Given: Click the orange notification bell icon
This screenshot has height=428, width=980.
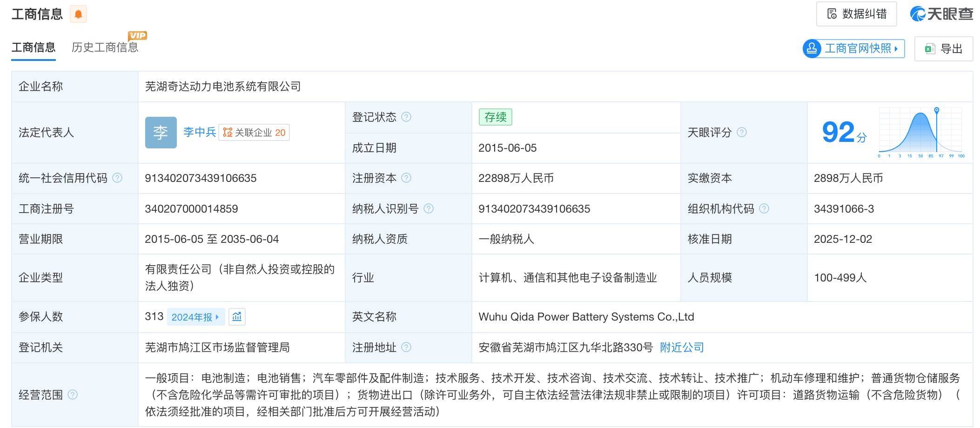Looking at the screenshot, I should (78, 14).
